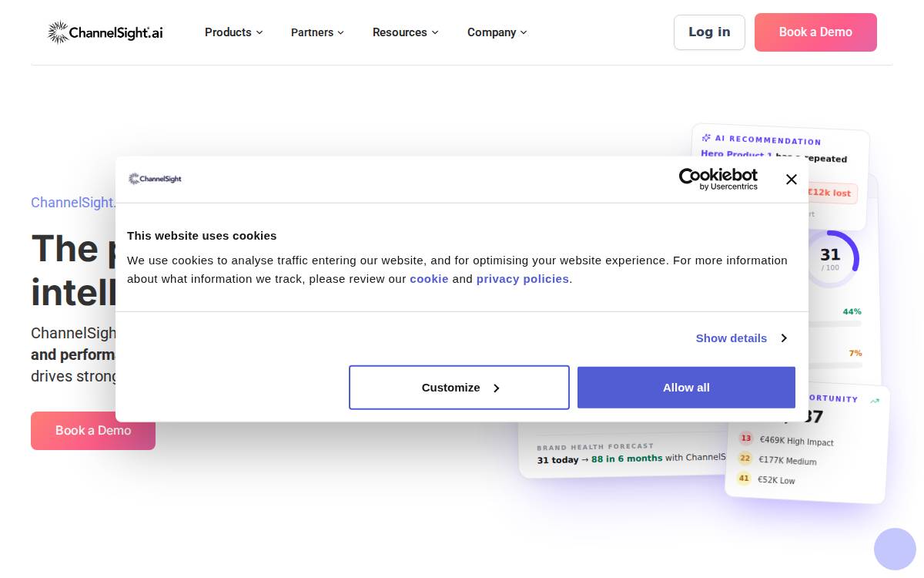Click the ChannelSight.ai logo in header
924x578 pixels.
105,32
